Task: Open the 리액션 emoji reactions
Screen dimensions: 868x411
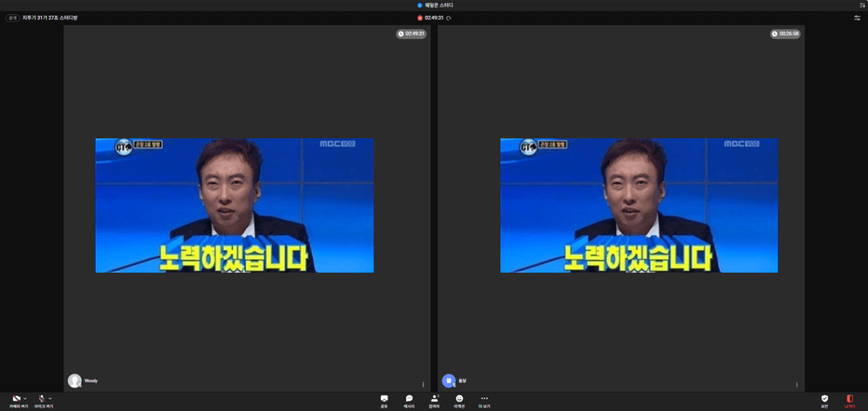Action: [x=459, y=400]
